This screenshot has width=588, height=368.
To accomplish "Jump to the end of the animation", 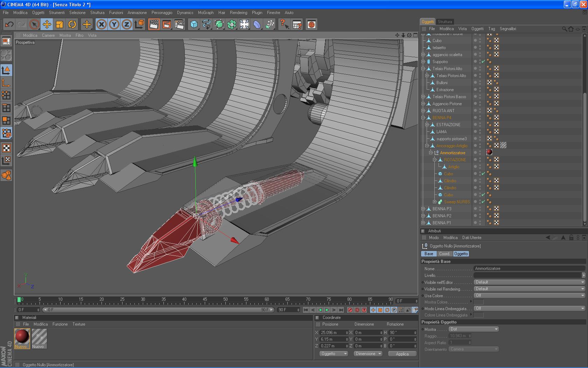I will click(341, 310).
